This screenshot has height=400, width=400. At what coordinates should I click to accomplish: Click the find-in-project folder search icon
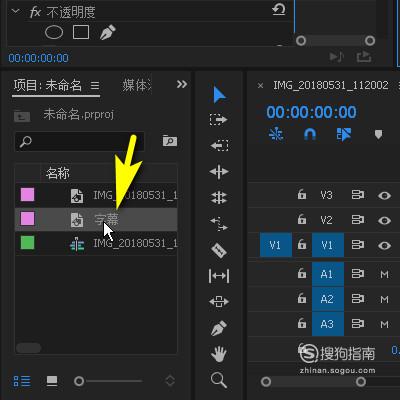(x=170, y=141)
